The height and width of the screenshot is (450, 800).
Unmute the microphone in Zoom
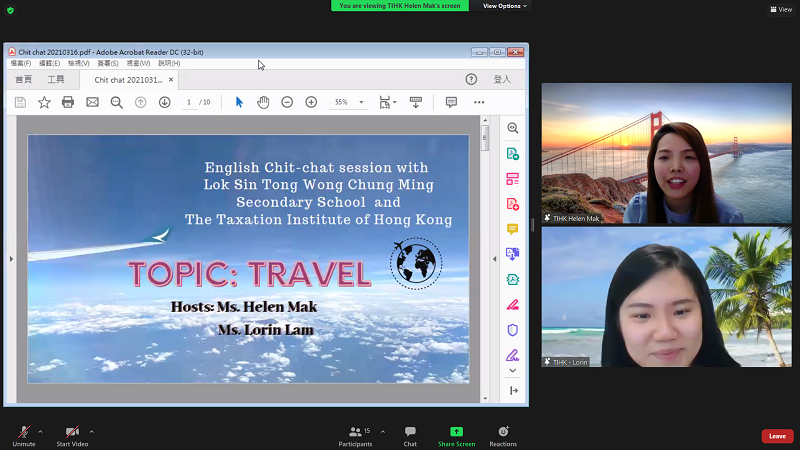[x=22, y=434]
